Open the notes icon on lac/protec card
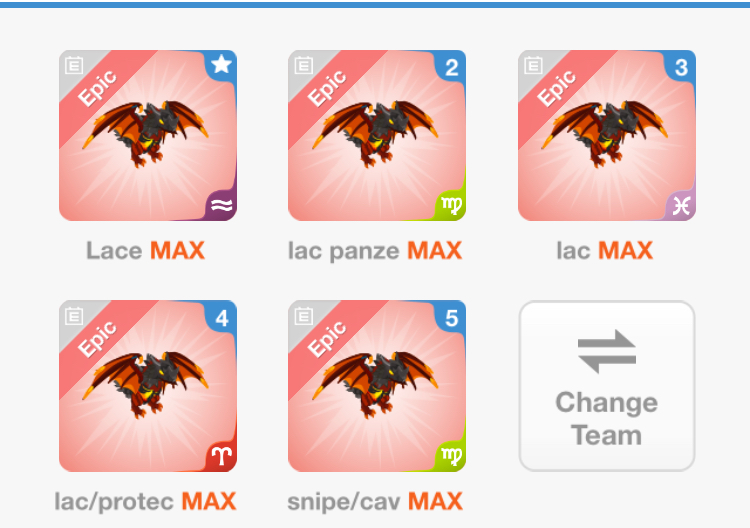Viewport: 750px width, 528px height. coord(74,316)
